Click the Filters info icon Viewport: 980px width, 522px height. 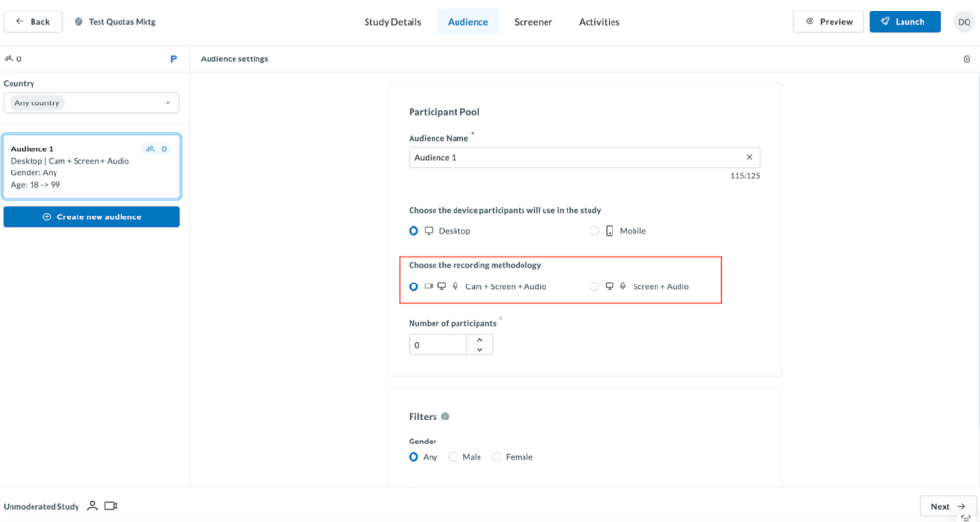[x=445, y=417]
